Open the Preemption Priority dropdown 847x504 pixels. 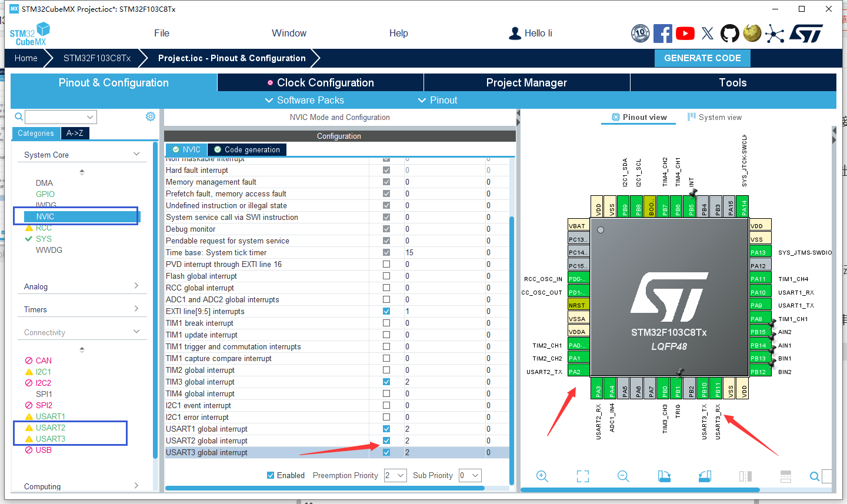[395, 475]
